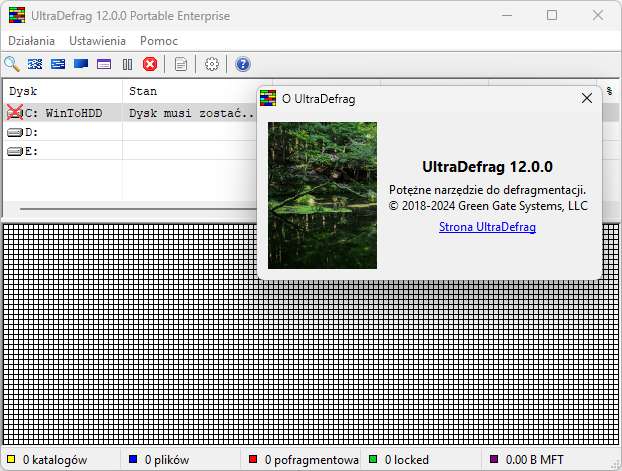The image size is (622, 471).
Task: Minimize the UltraDefrag main window
Action: 507,15
